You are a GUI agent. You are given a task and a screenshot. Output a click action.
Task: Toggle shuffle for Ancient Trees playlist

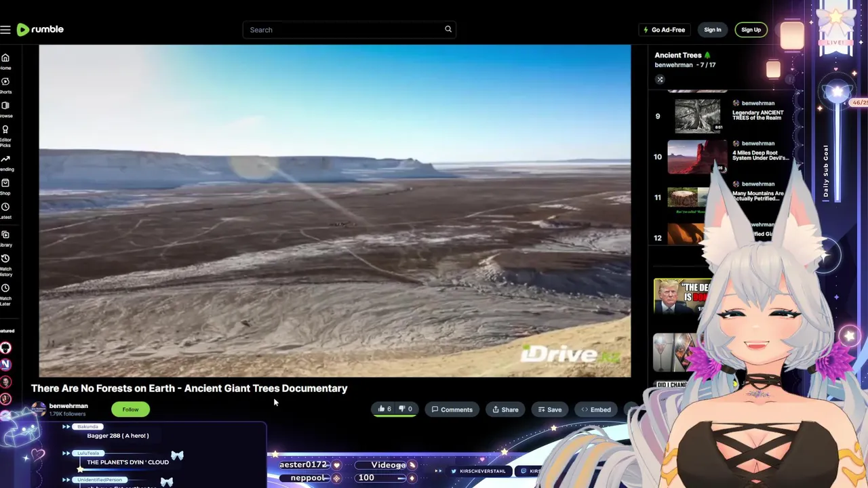(660, 79)
